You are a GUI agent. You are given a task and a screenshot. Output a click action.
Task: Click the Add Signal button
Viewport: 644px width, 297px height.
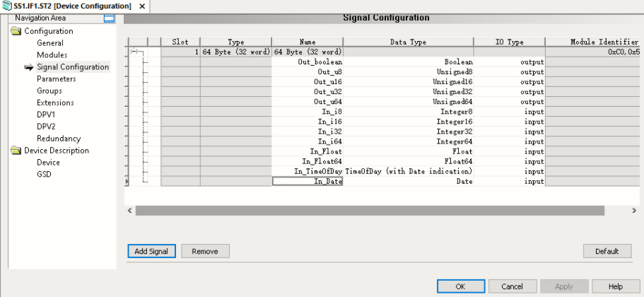click(x=151, y=252)
